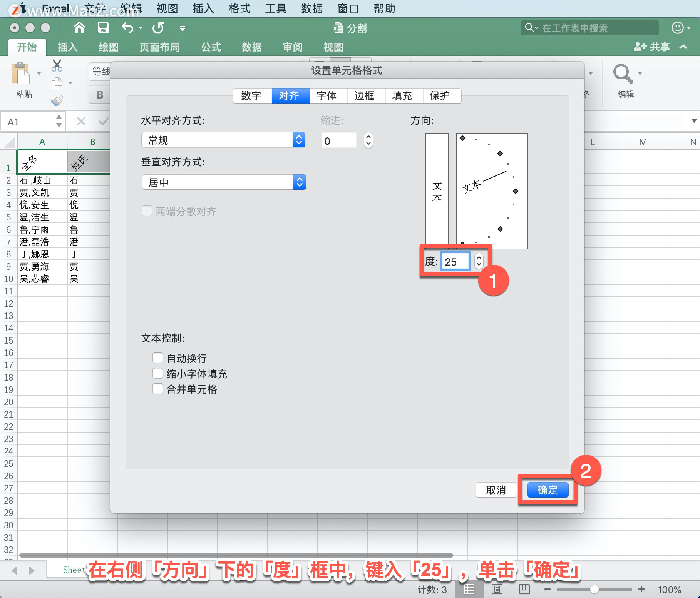The width and height of the screenshot is (700, 598).
Task: Open the 审阅 ribbon tab
Action: [x=293, y=47]
